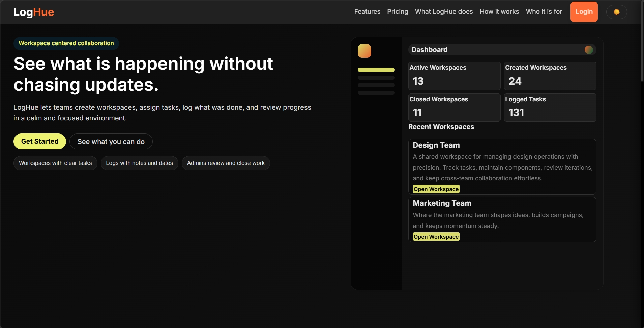Select the Logged Tasks stat card
Screen dimensions: 644x328
click(550, 107)
